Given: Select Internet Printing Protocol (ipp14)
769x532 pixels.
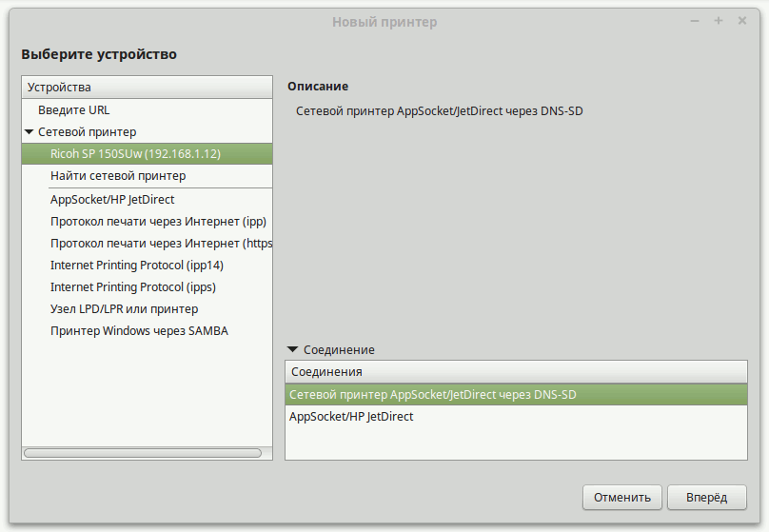Looking at the screenshot, I should pyautogui.click(x=136, y=266).
